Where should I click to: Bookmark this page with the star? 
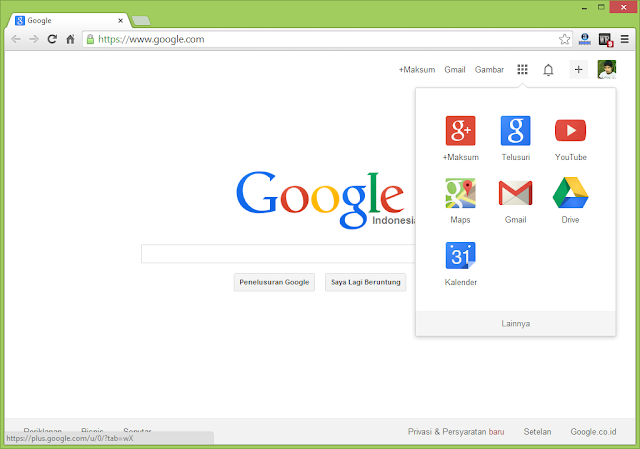click(564, 39)
